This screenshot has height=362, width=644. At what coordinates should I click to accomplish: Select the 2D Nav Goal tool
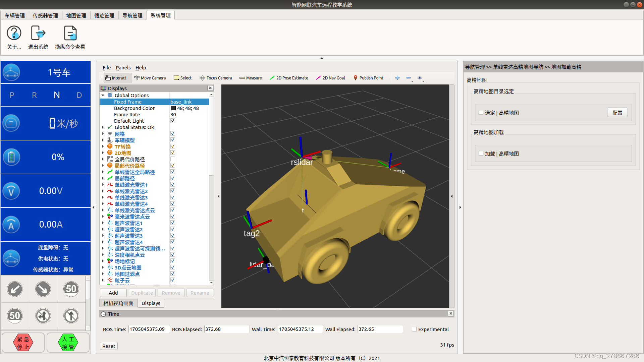click(331, 78)
